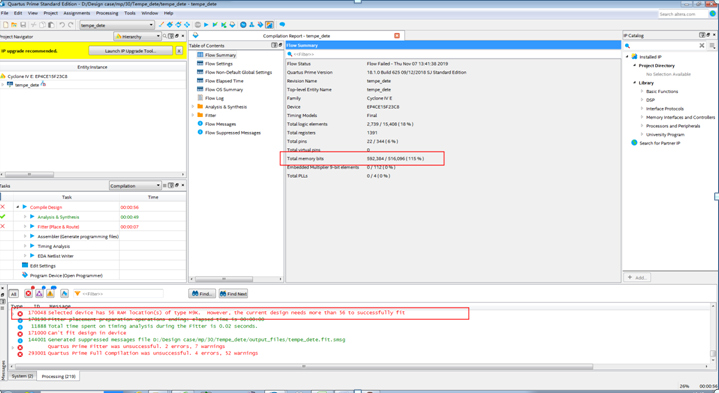The image size is (719, 393).
Task: Click the Save icon in toolbar
Action: (23, 25)
